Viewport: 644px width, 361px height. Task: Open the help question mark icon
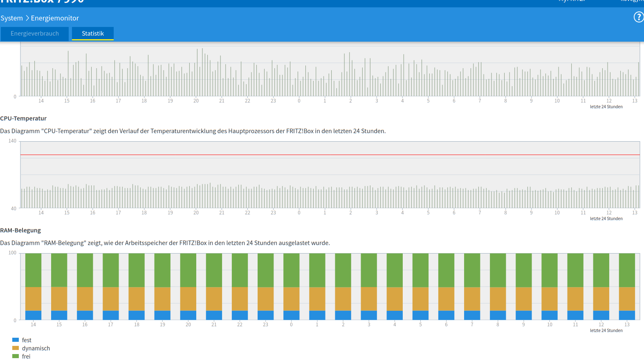(x=638, y=17)
